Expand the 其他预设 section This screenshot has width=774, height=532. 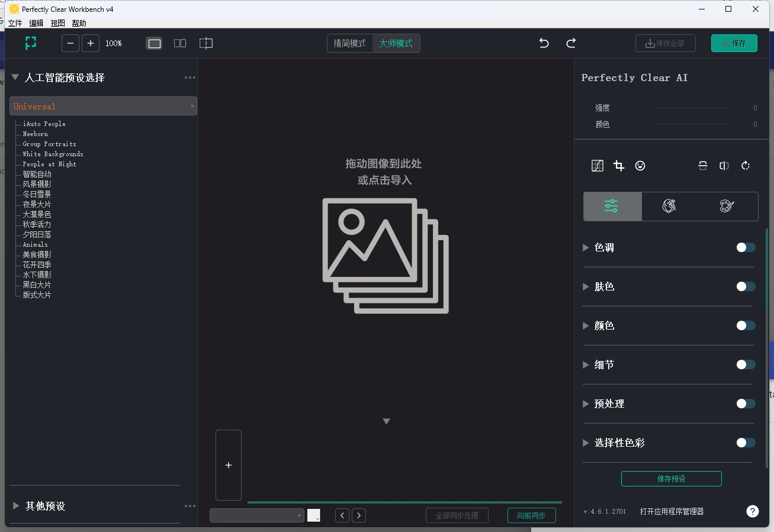point(16,506)
